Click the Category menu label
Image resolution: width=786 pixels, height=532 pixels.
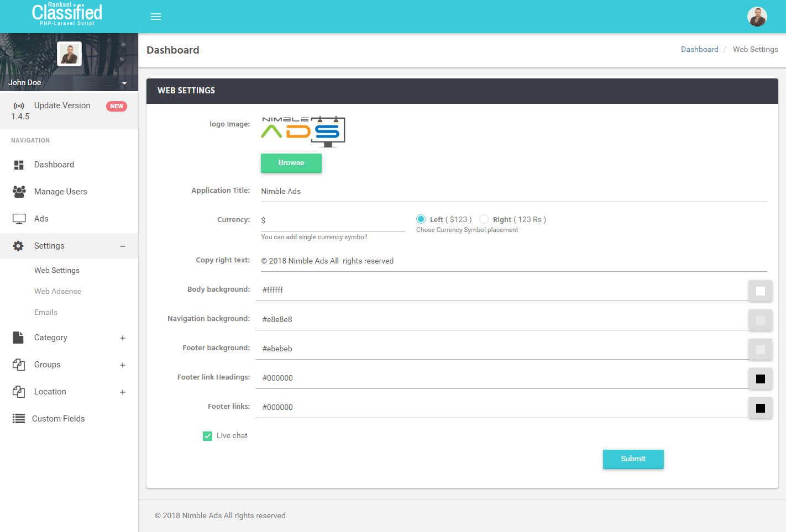coord(51,338)
